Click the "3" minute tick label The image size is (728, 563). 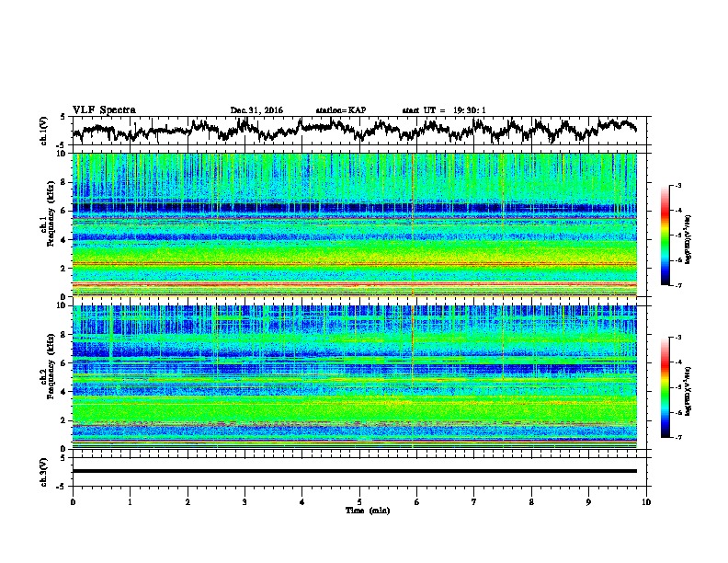click(x=245, y=502)
